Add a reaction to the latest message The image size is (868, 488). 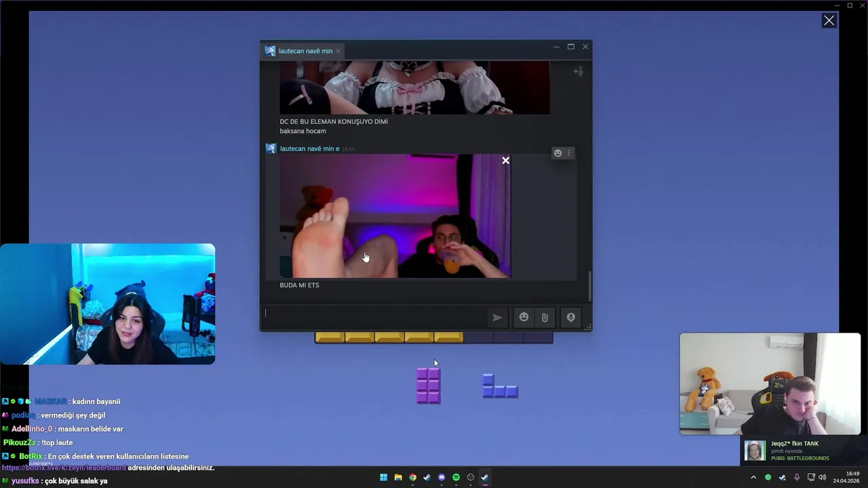557,153
